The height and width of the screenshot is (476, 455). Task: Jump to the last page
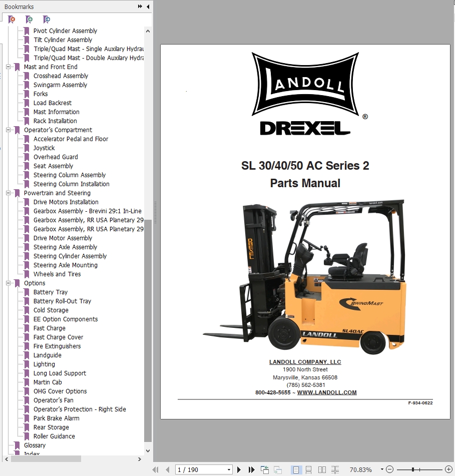click(x=252, y=469)
